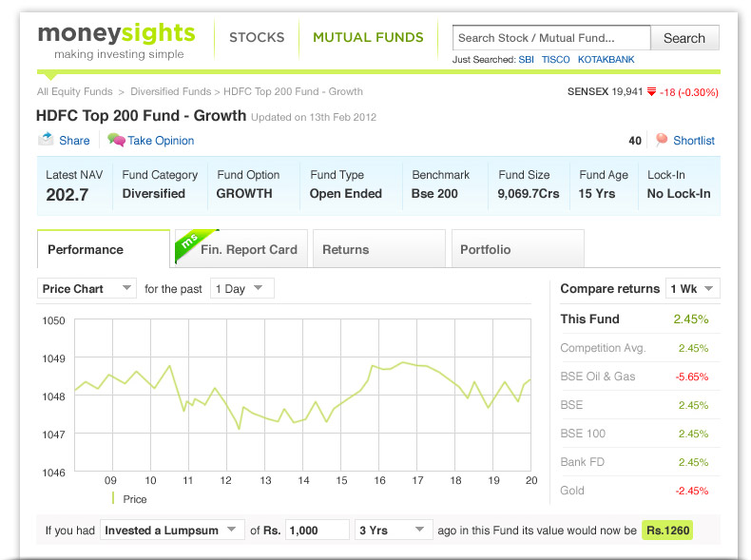Switch to the Fin. Report Card tab
The image size is (751, 560).
tap(241, 249)
